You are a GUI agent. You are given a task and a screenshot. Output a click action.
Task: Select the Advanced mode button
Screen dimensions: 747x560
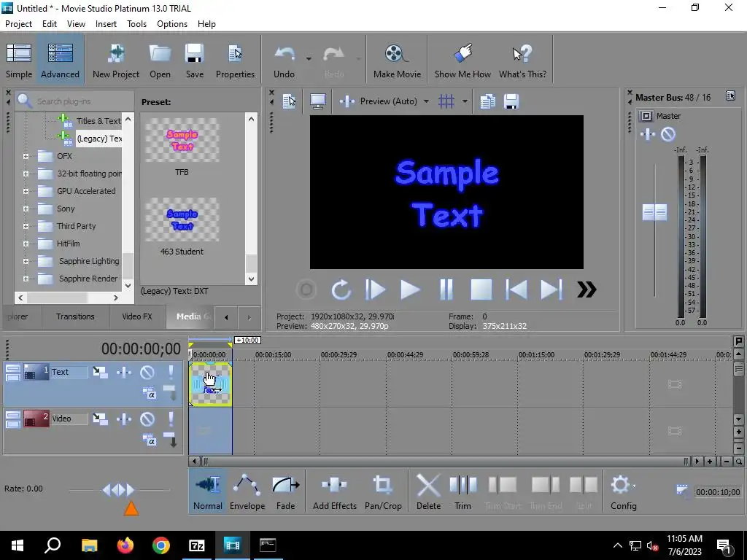pyautogui.click(x=60, y=61)
